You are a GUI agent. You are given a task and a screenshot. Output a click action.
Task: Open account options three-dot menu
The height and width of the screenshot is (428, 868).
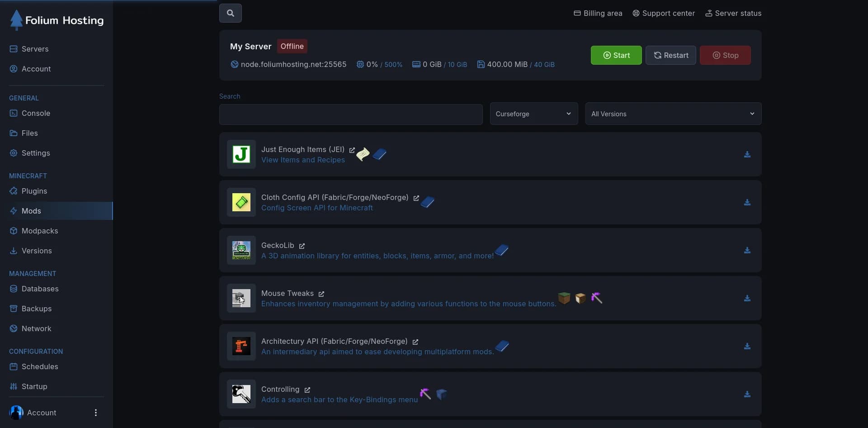(x=95, y=413)
